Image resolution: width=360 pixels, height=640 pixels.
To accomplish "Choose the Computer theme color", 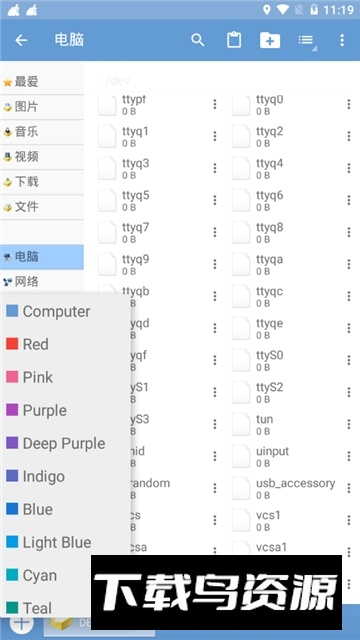I will (x=66, y=311).
